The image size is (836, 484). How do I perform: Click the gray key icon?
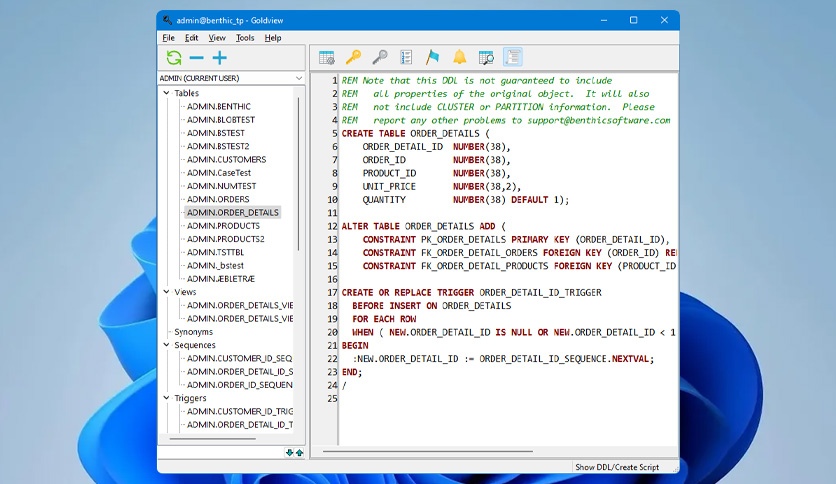(380, 57)
